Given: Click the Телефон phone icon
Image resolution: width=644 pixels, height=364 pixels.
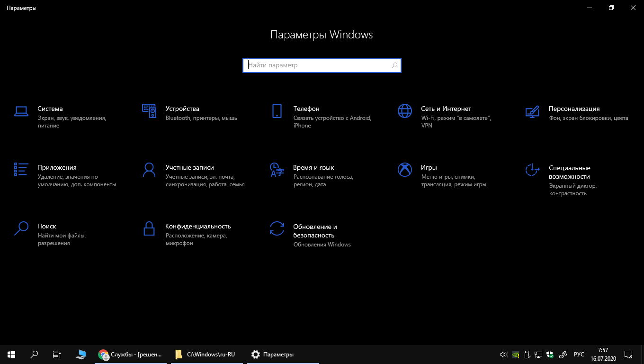Looking at the screenshot, I should tap(277, 111).
